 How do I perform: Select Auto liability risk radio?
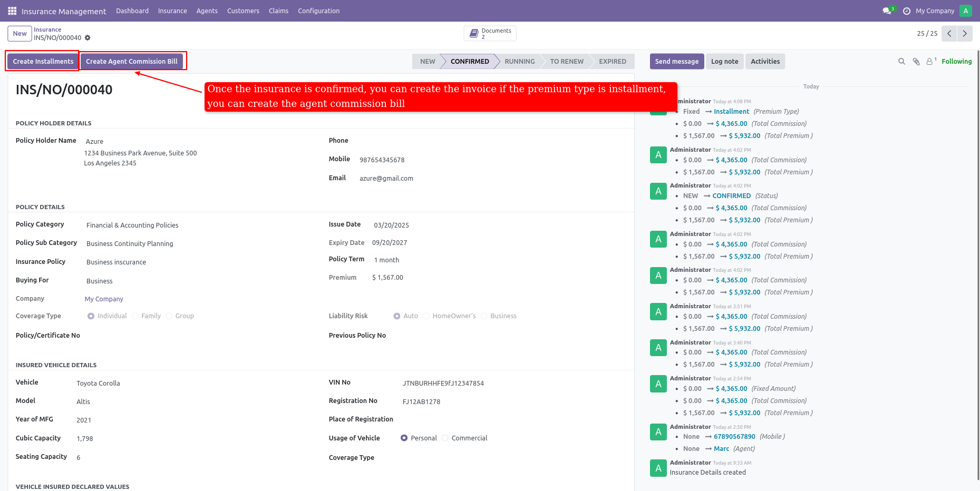coord(396,316)
